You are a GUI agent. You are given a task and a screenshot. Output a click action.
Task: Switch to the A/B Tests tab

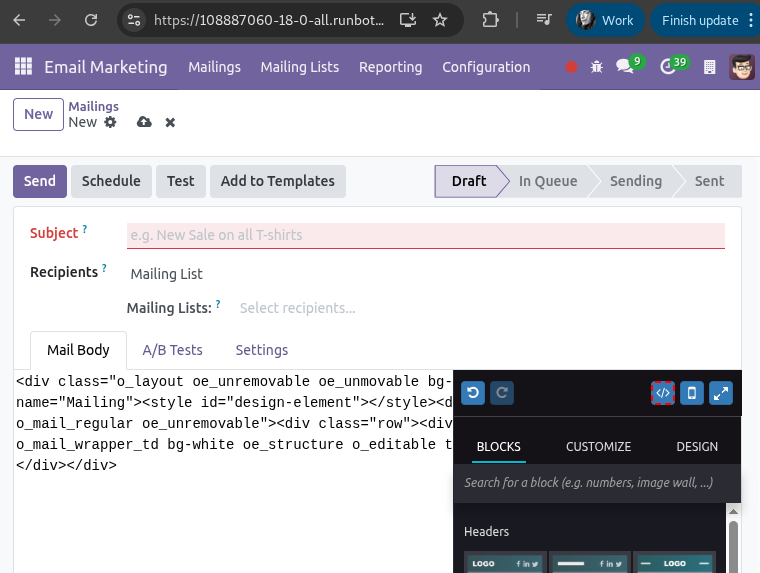pyautogui.click(x=172, y=350)
